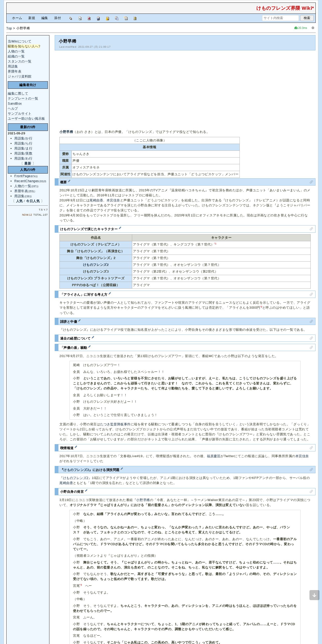
Task: Click the green speedometer icon showing 20.3ms
Action: 296,28
